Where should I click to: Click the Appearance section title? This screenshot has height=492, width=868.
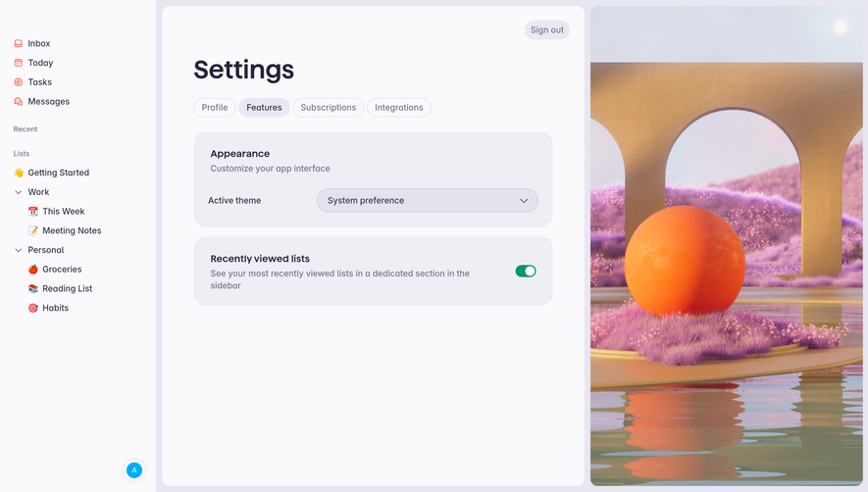point(239,153)
